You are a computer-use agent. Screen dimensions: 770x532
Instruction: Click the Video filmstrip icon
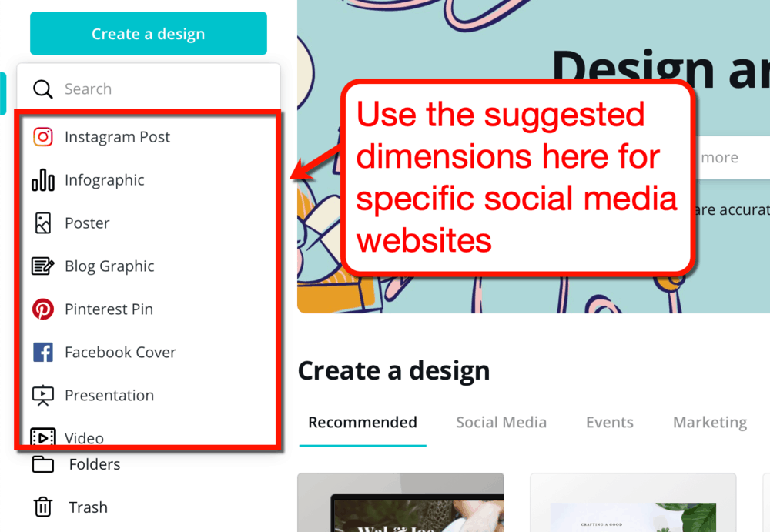(x=42, y=437)
